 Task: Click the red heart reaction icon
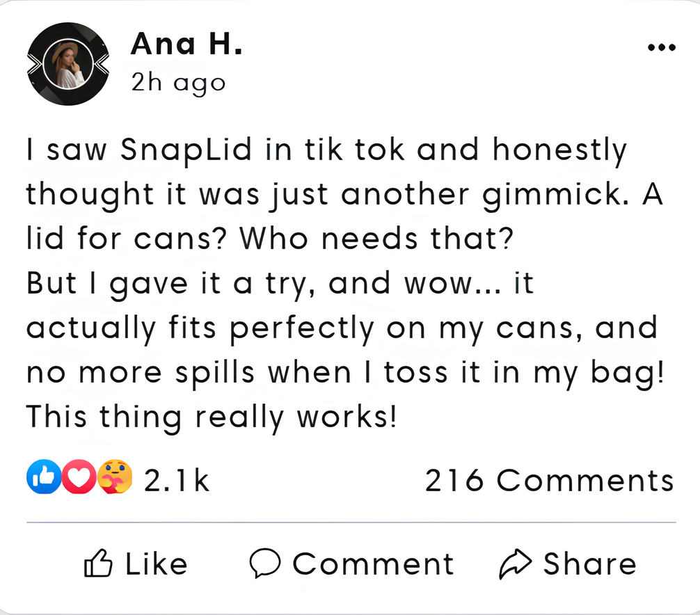[x=79, y=478]
